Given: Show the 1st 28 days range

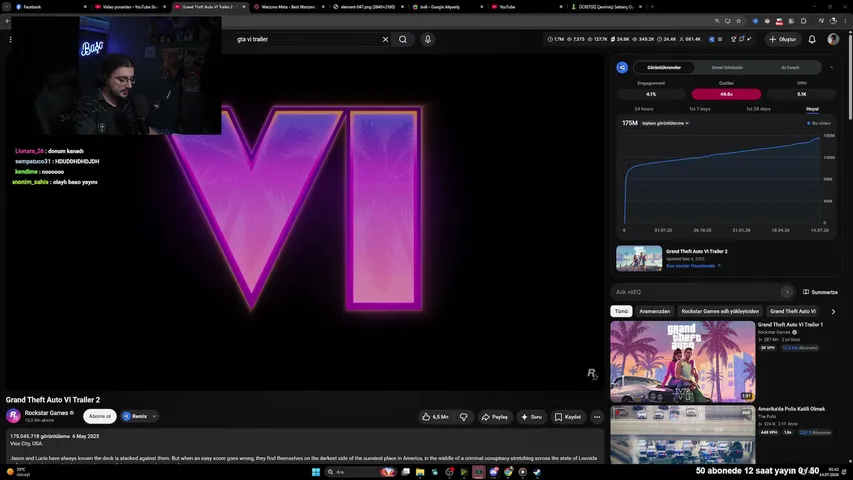Looking at the screenshot, I should tap(758, 109).
